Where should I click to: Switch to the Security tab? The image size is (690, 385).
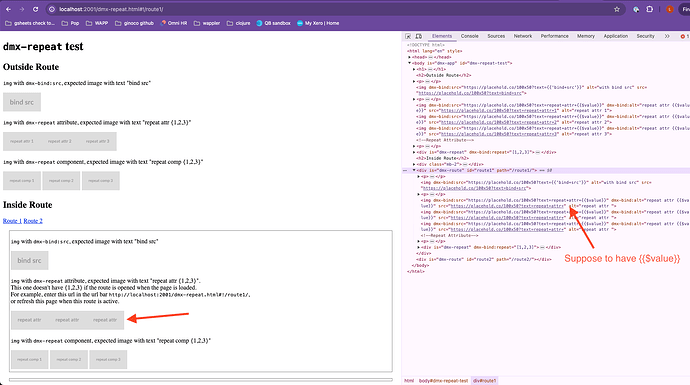click(x=645, y=36)
